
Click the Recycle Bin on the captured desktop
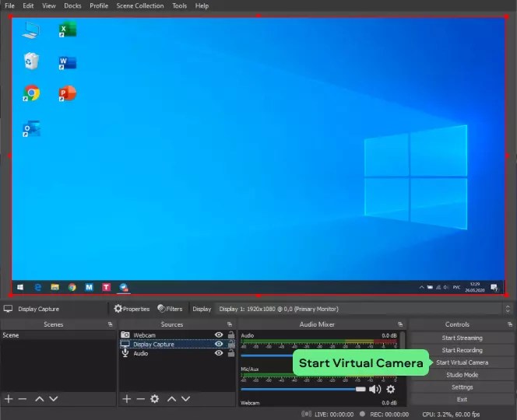coord(31,61)
